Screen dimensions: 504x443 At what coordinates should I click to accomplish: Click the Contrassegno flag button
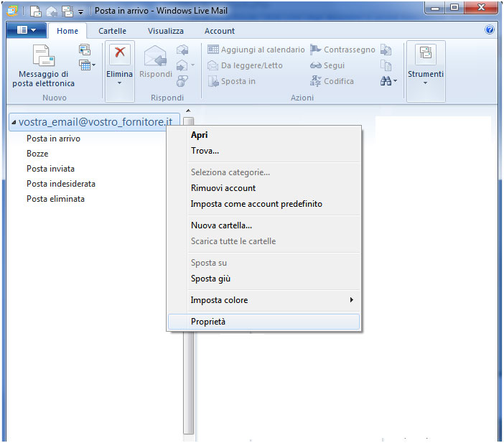pyautogui.click(x=342, y=50)
